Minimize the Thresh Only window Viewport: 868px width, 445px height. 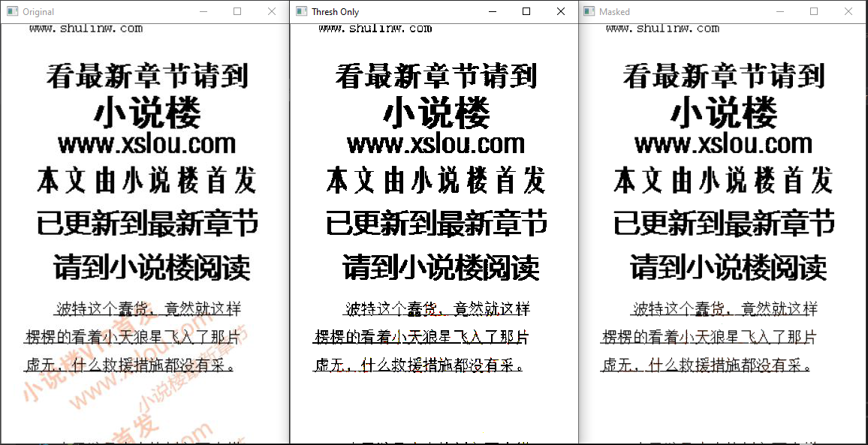492,11
